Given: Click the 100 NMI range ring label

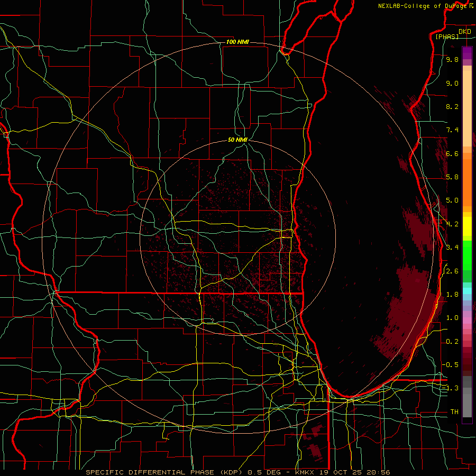Looking at the screenshot, I should click(237, 42).
